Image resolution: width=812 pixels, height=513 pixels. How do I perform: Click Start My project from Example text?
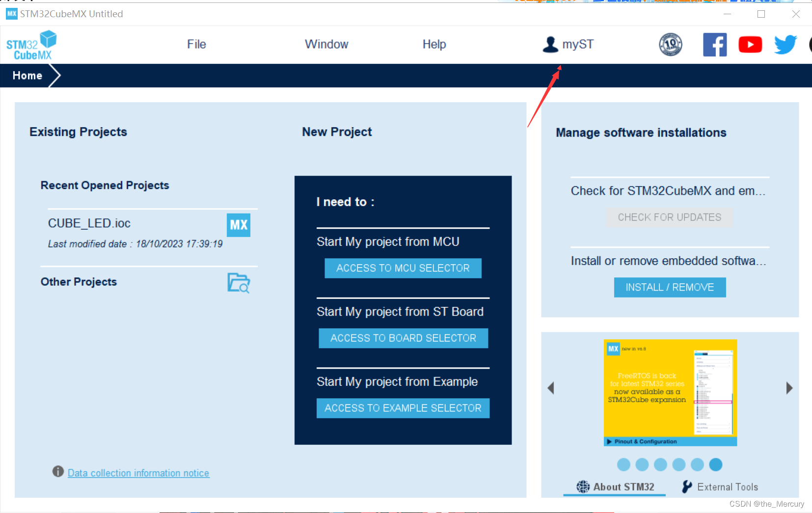click(397, 381)
